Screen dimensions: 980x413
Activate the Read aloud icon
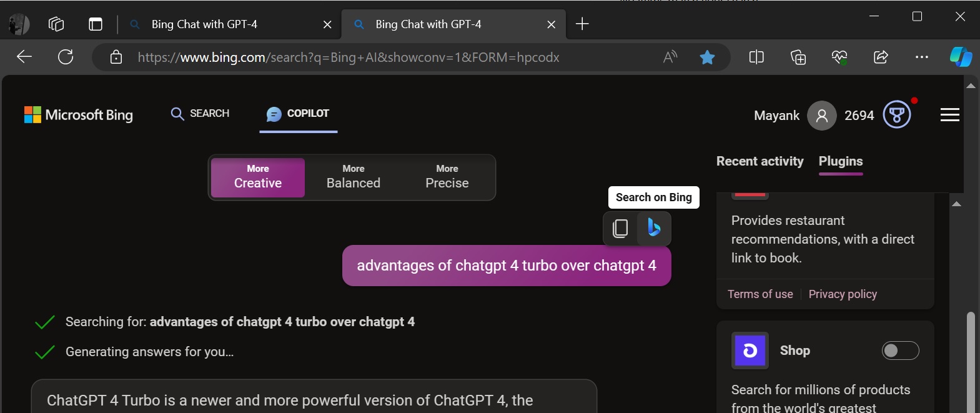[670, 57]
